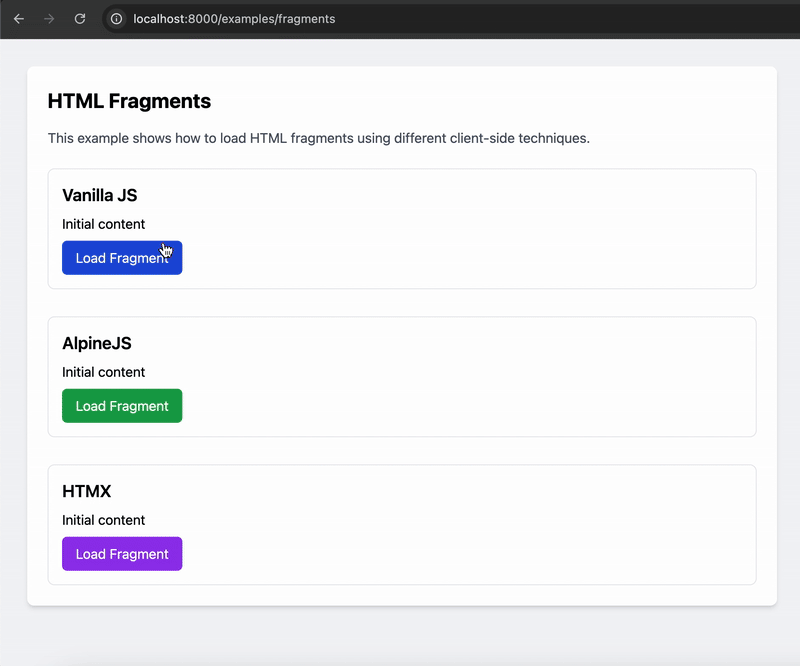Click the browser back arrow
800x666 pixels.
(x=18, y=19)
